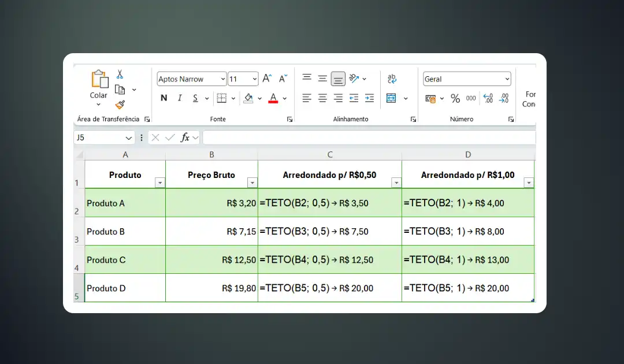This screenshot has height=364, width=624.
Task: Align text left
Action: tap(307, 98)
